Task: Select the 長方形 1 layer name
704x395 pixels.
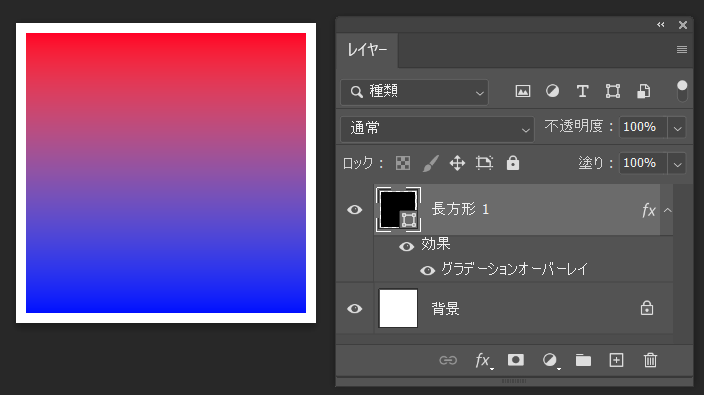Action: [x=460, y=209]
